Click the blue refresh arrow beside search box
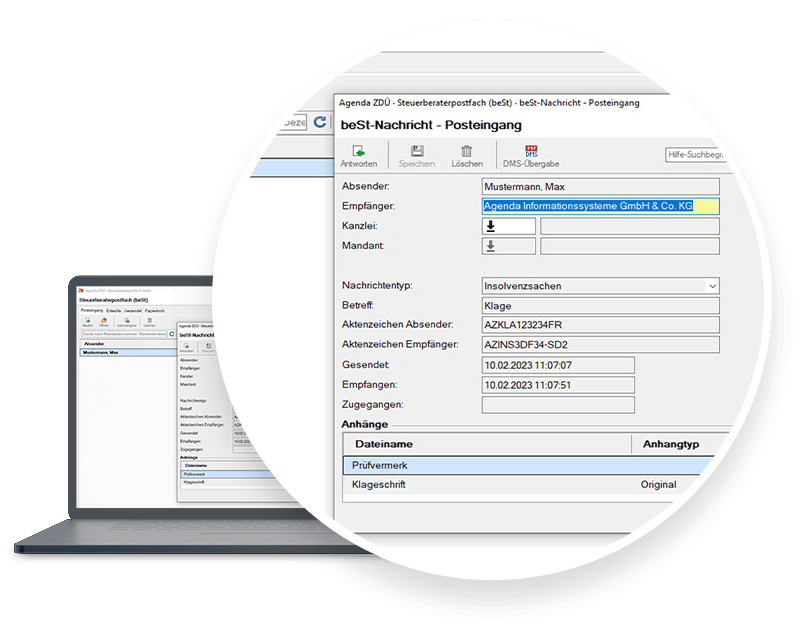The width and height of the screenshot is (800, 640). [x=320, y=122]
